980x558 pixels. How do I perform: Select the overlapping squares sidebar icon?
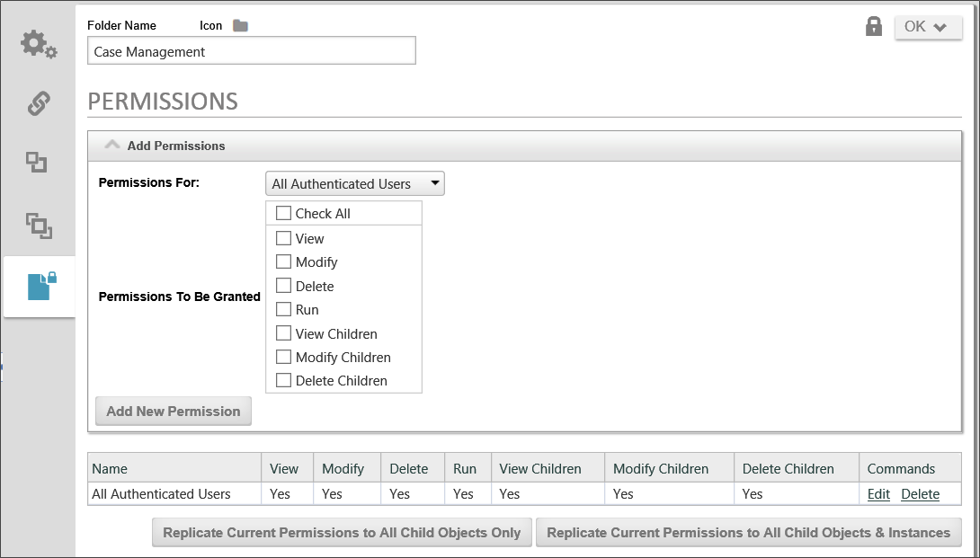(x=38, y=224)
